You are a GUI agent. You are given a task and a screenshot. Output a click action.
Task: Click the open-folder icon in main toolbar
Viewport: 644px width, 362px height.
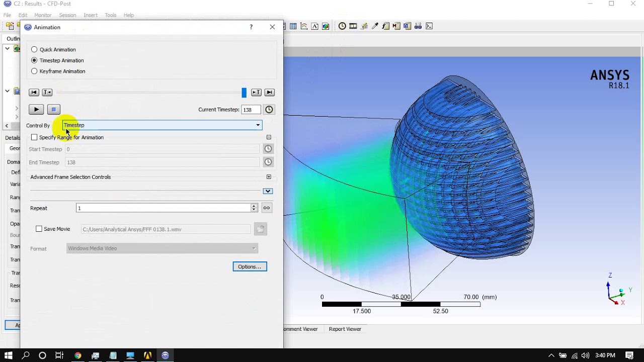(x=10, y=26)
